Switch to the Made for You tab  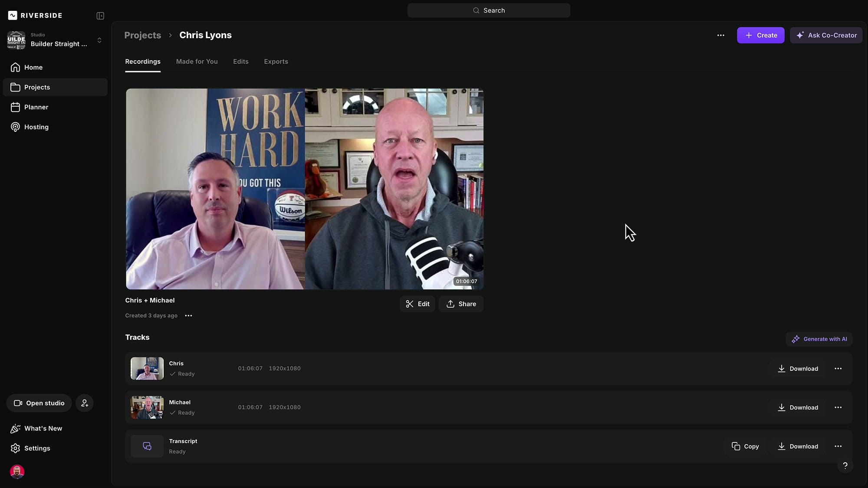pyautogui.click(x=197, y=62)
